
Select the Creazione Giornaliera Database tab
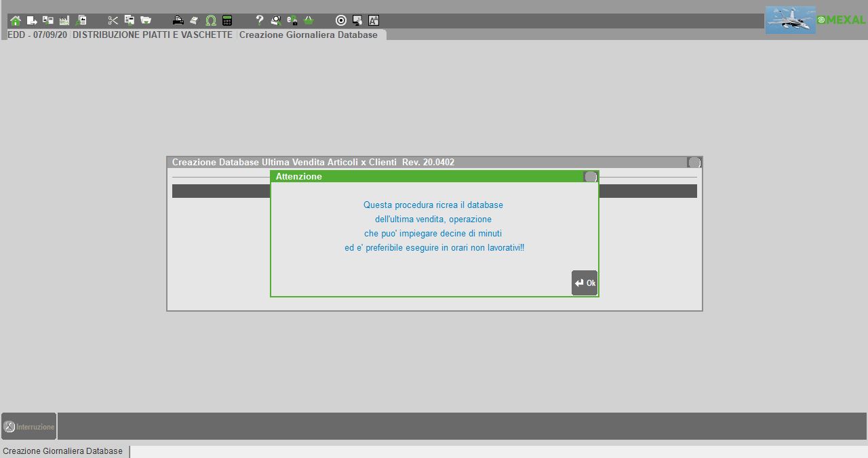[309, 35]
